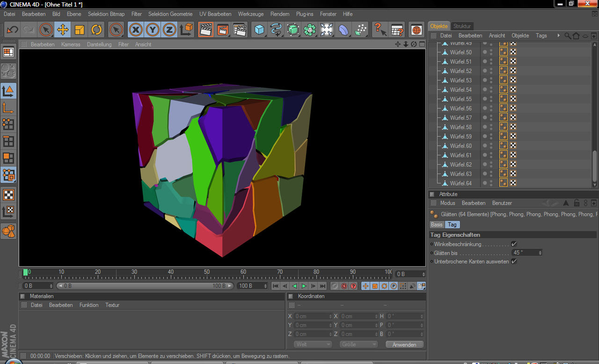This screenshot has height=364, width=599.
Task: Select the Move tool in top toolbar
Action: [62, 30]
